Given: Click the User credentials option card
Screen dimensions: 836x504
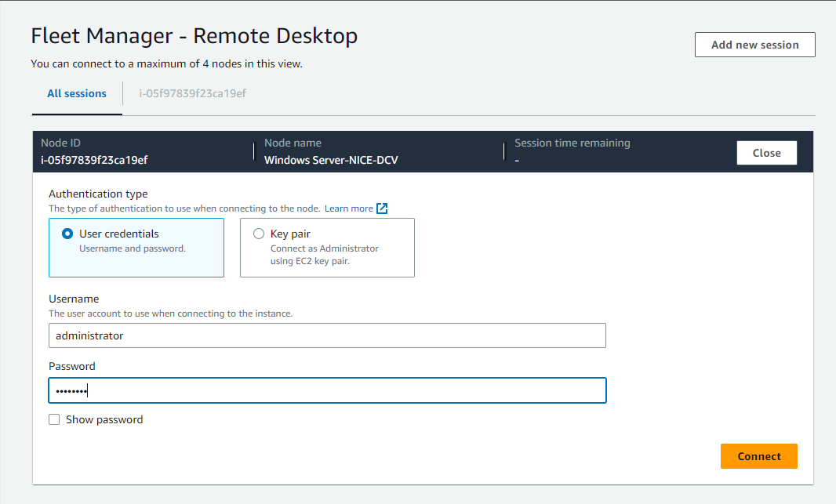Looking at the screenshot, I should coord(136,248).
